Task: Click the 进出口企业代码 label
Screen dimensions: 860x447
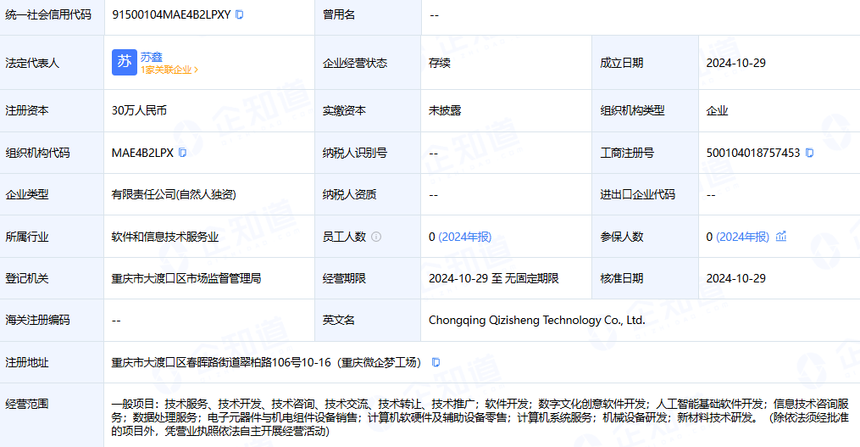Action: 637,194
